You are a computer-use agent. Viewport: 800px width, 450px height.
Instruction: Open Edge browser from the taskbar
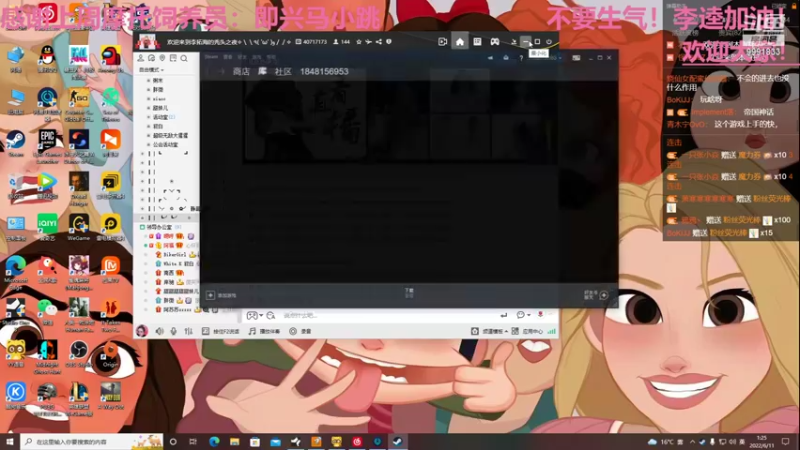(x=214, y=441)
